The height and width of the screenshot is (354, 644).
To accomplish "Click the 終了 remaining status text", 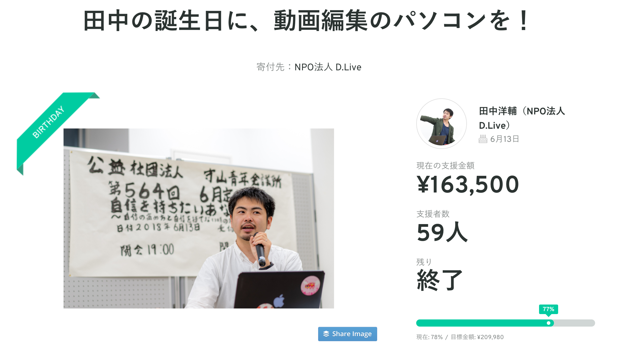I will point(439,280).
